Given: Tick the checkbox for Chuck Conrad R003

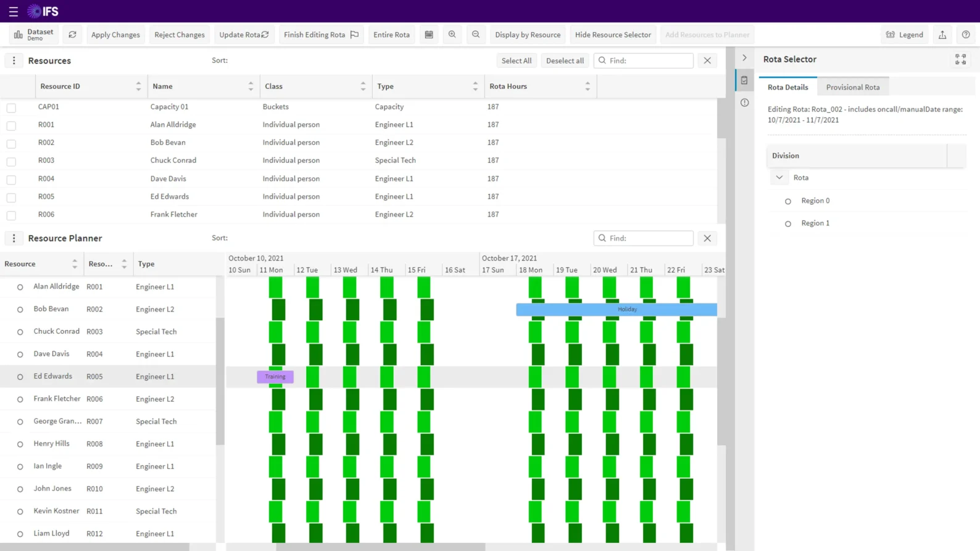Looking at the screenshot, I should coord(11,161).
